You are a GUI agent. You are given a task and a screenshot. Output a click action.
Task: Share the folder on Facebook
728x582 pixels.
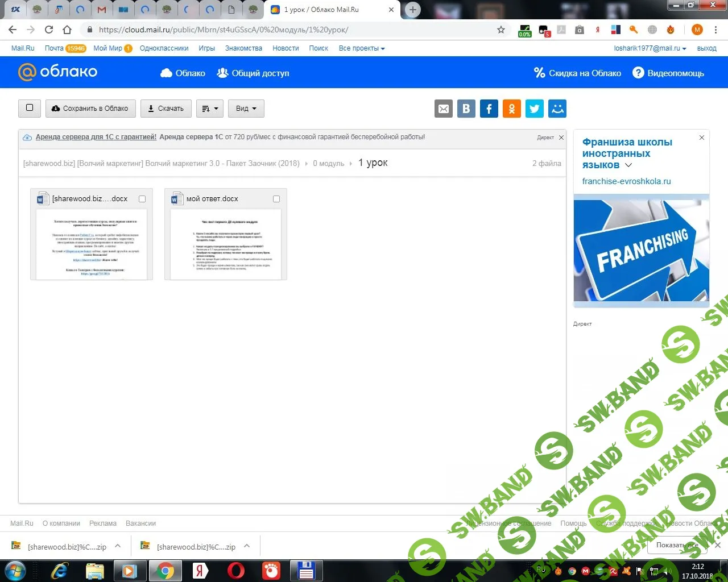coord(489,109)
